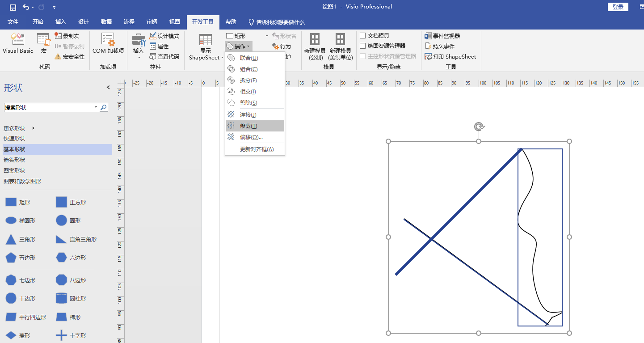Image resolution: width=644 pixels, height=343 pixels.
Task: Click the 搜索形状 input field
Action: 48,107
